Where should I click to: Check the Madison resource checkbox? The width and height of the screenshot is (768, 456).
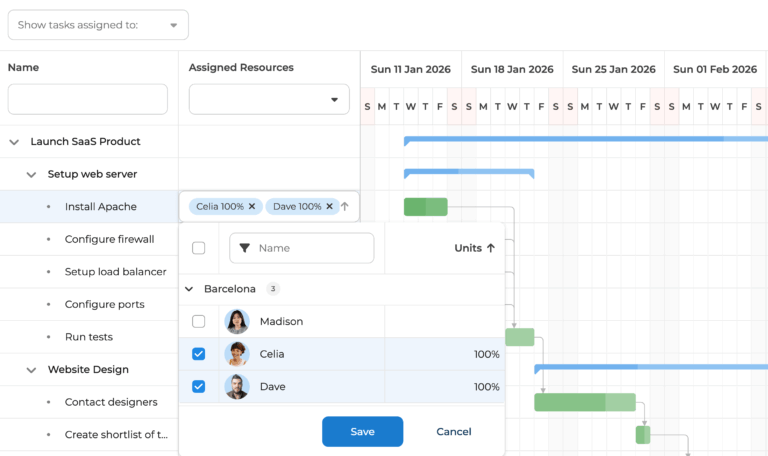tap(199, 322)
